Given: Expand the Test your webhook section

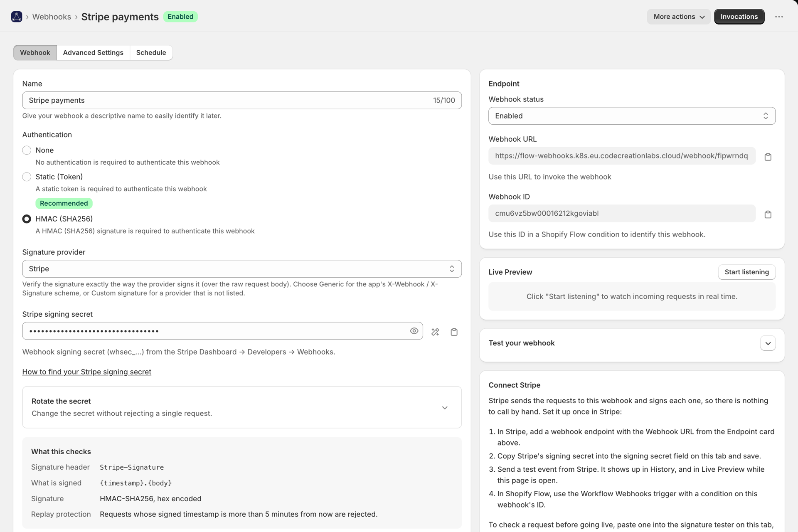Looking at the screenshot, I should coord(768,343).
